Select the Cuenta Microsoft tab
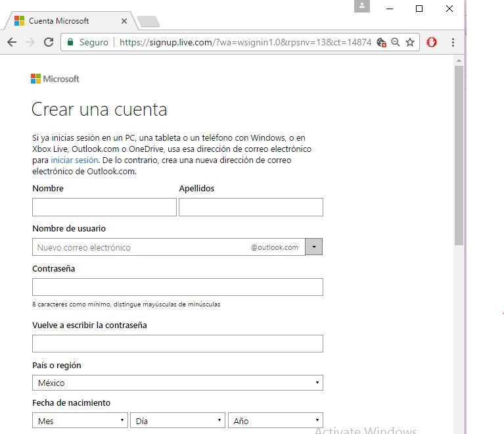 point(62,21)
